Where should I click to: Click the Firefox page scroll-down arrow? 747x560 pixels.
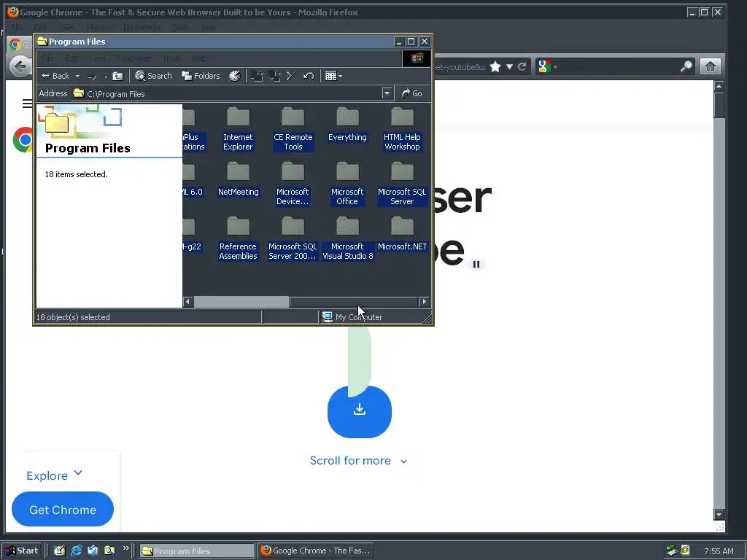tap(719, 514)
